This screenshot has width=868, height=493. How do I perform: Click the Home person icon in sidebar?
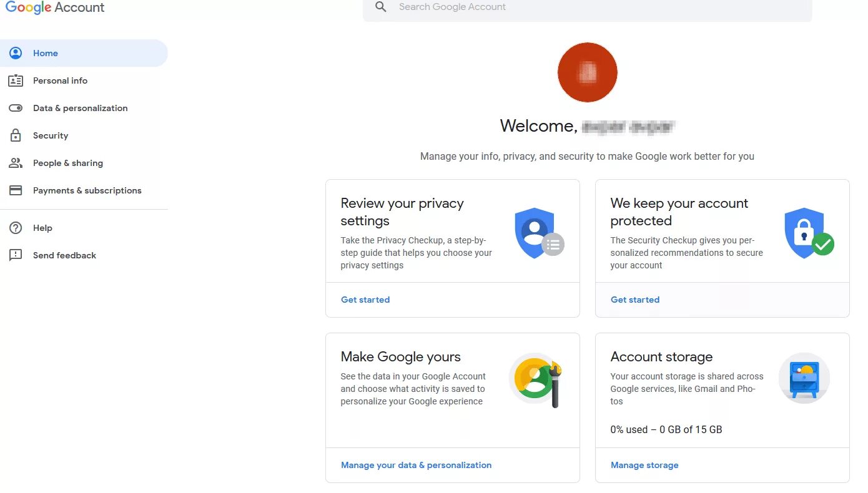point(16,53)
